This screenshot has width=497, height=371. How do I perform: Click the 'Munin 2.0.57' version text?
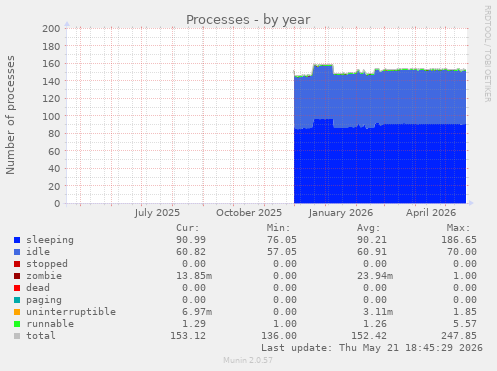pyautogui.click(x=248, y=360)
